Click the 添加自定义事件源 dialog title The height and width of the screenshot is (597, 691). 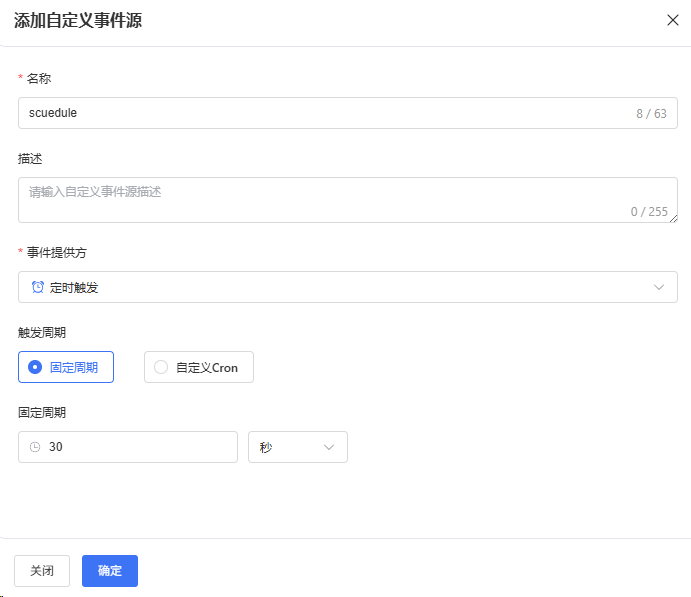tap(78, 21)
